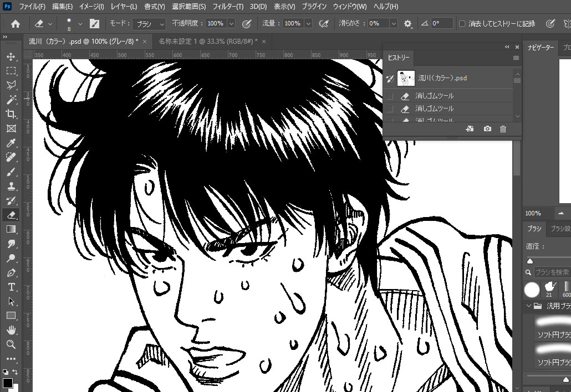Select the Rectangle shape tool
Viewport: 571px width, 392px height.
point(11,316)
